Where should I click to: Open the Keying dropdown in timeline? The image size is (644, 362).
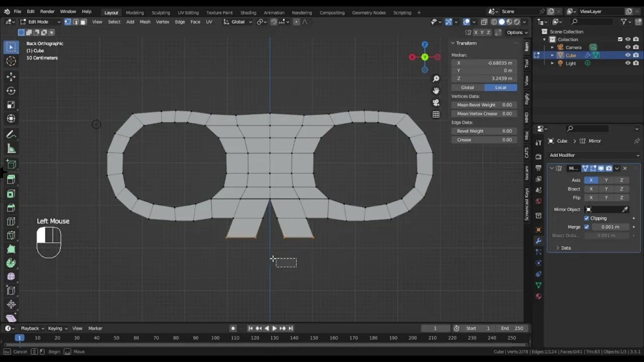pos(58,328)
